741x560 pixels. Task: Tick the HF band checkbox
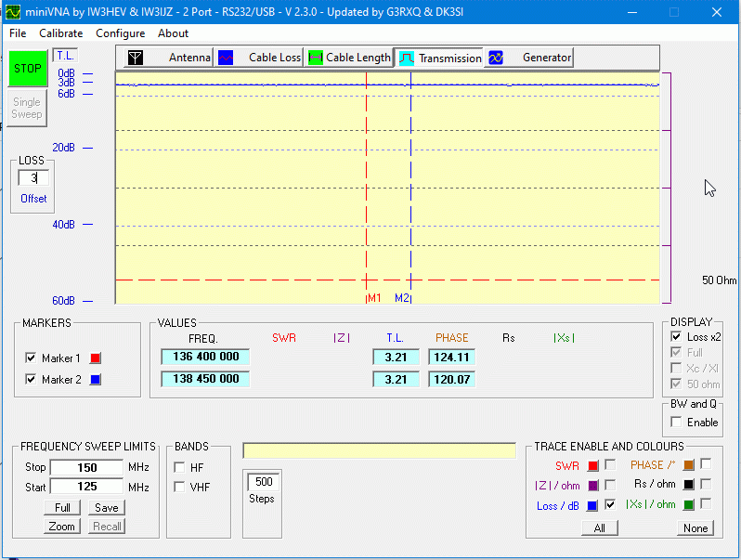179,467
